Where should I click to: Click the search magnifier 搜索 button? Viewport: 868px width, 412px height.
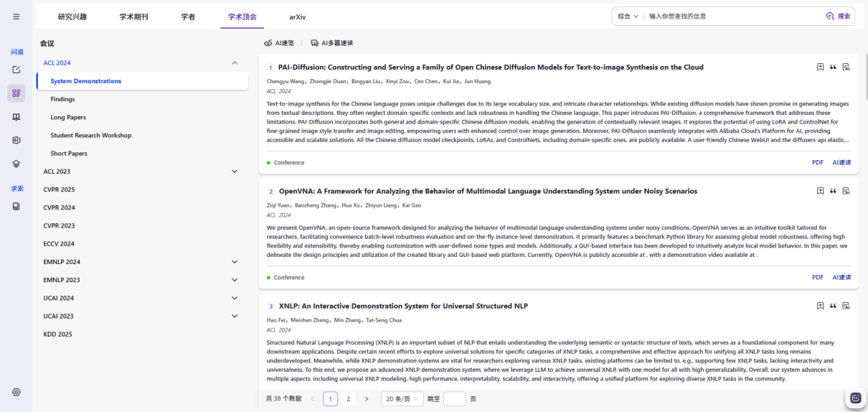click(838, 16)
